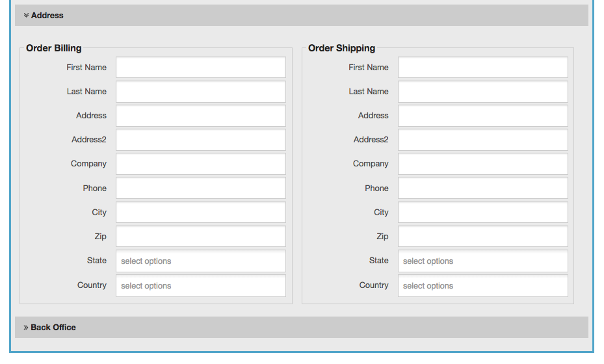Click the Order Shipping Last Name field

[x=482, y=92]
